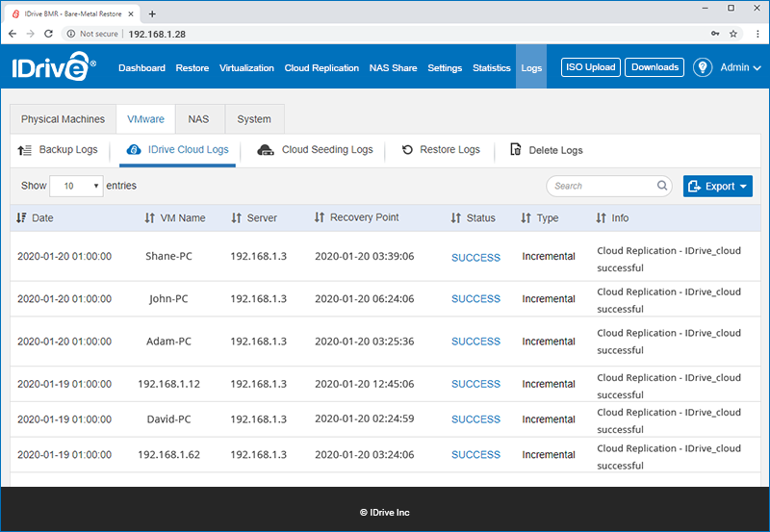770x532 pixels.
Task: Click the Adam-PC VM name cell
Action: (x=168, y=342)
